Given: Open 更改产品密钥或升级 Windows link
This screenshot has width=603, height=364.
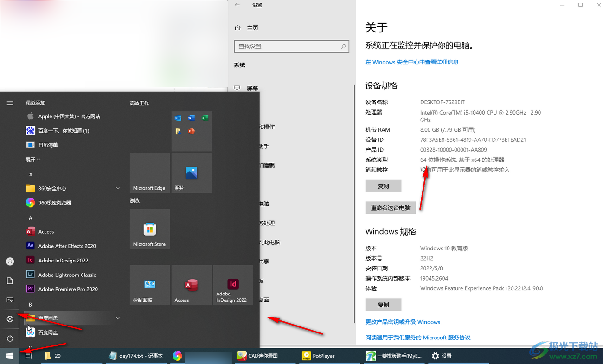Looking at the screenshot, I should tap(403, 322).
